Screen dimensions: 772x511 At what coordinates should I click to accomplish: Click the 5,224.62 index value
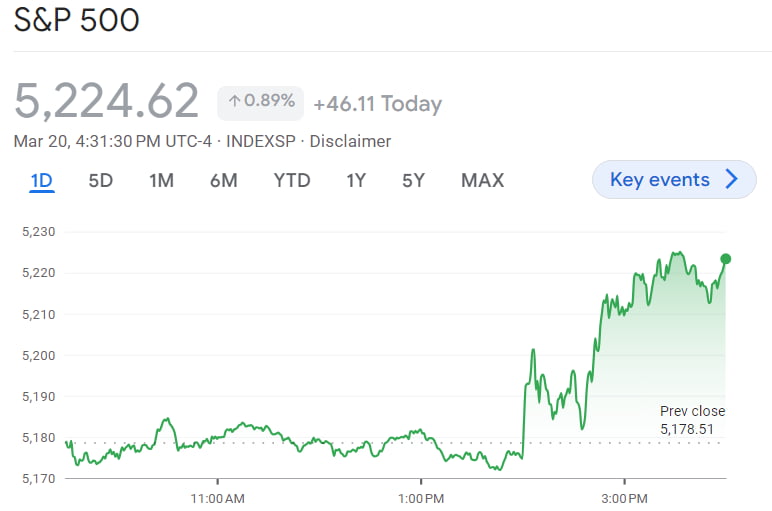106,101
